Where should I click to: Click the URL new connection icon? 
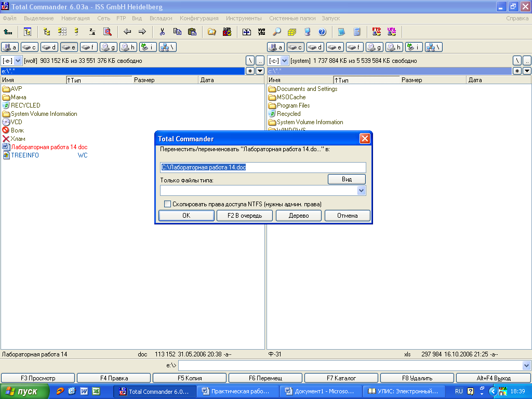point(392,32)
